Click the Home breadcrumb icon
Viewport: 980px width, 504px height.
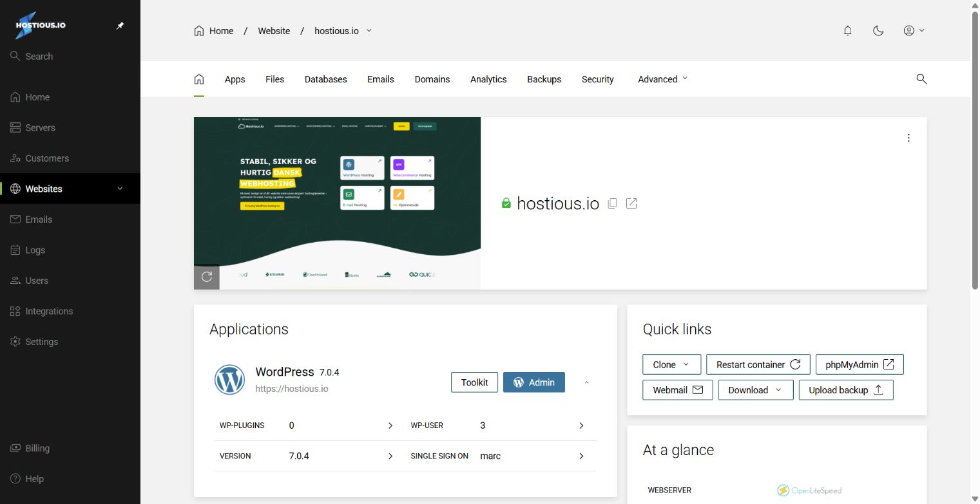[199, 31]
